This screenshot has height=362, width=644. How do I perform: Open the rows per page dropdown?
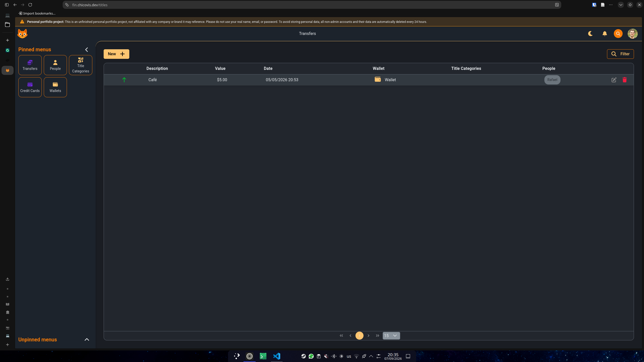(391, 336)
